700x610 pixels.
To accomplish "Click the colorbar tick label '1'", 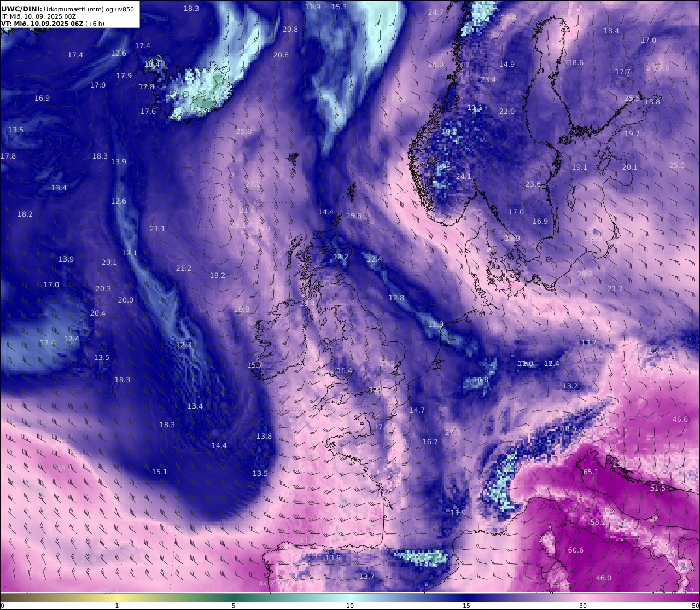I will tap(116, 606).
